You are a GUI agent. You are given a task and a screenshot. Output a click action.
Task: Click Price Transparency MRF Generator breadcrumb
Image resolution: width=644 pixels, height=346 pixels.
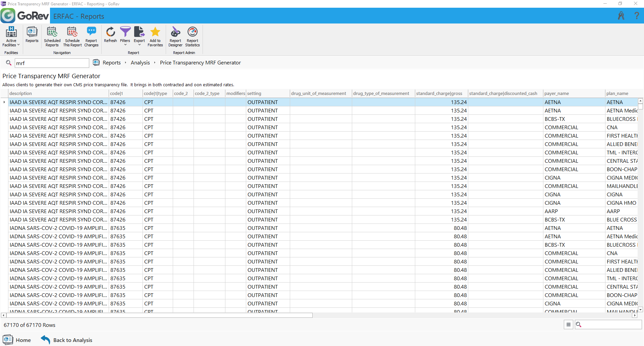click(x=200, y=63)
